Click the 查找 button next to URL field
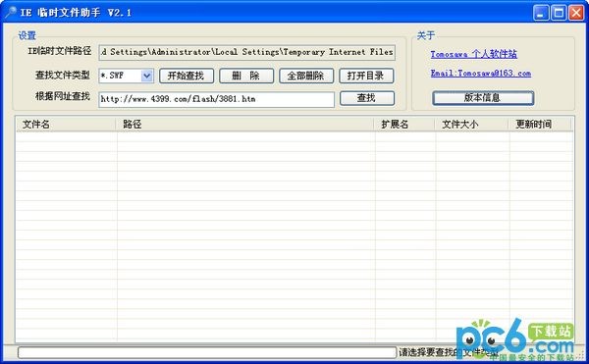The height and width of the screenshot is (364, 589). click(x=367, y=98)
